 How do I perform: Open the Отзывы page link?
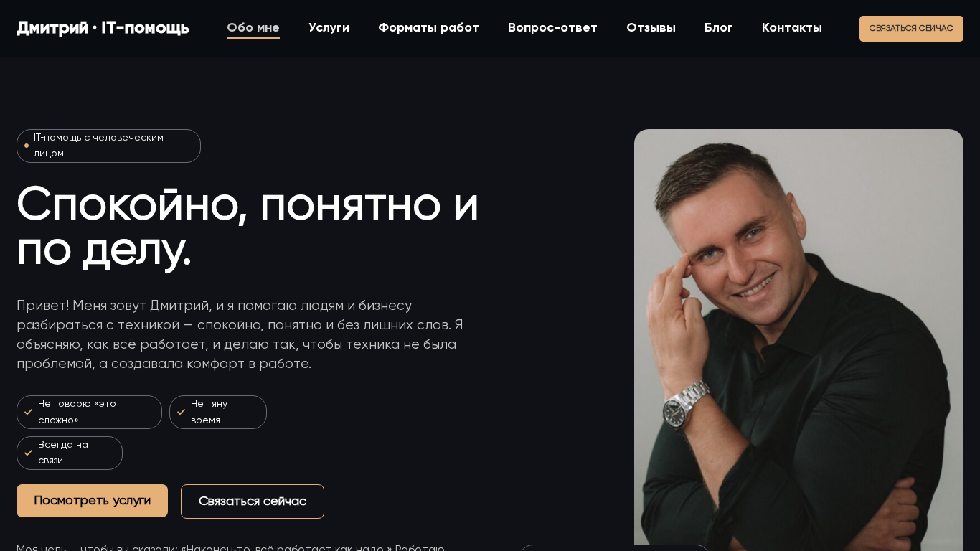coord(651,28)
